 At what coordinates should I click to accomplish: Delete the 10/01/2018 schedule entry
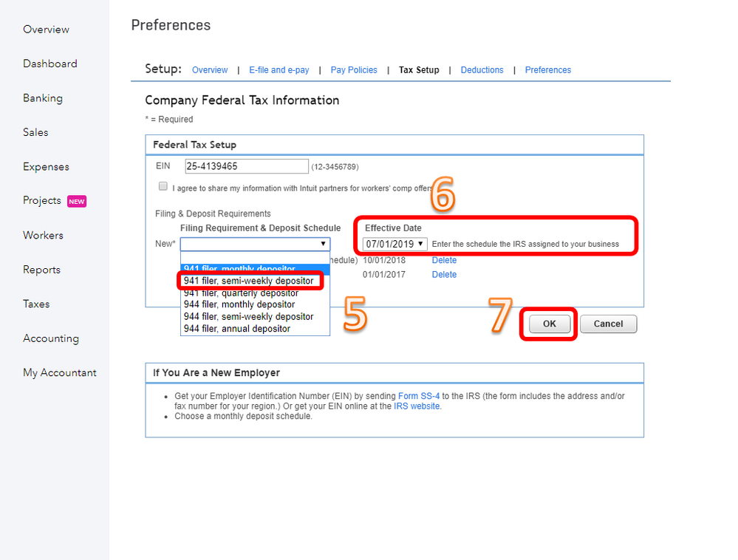[x=444, y=260]
